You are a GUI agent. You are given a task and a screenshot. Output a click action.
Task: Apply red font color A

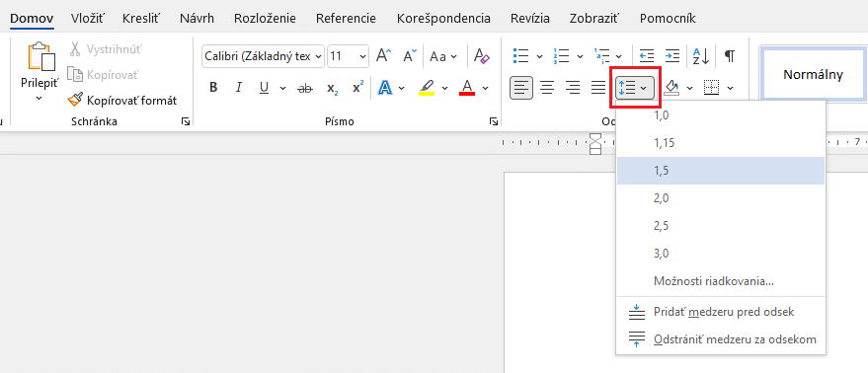coord(467,88)
